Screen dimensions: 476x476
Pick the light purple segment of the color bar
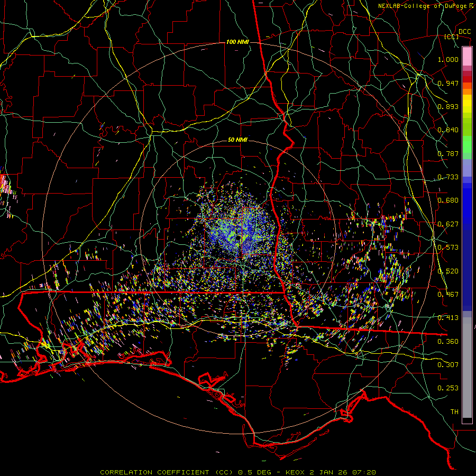(467, 168)
